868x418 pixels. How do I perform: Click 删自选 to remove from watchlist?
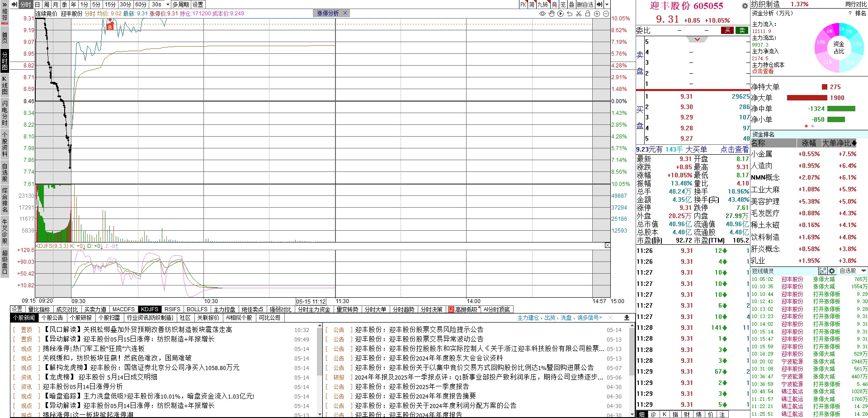coord(585,5)
